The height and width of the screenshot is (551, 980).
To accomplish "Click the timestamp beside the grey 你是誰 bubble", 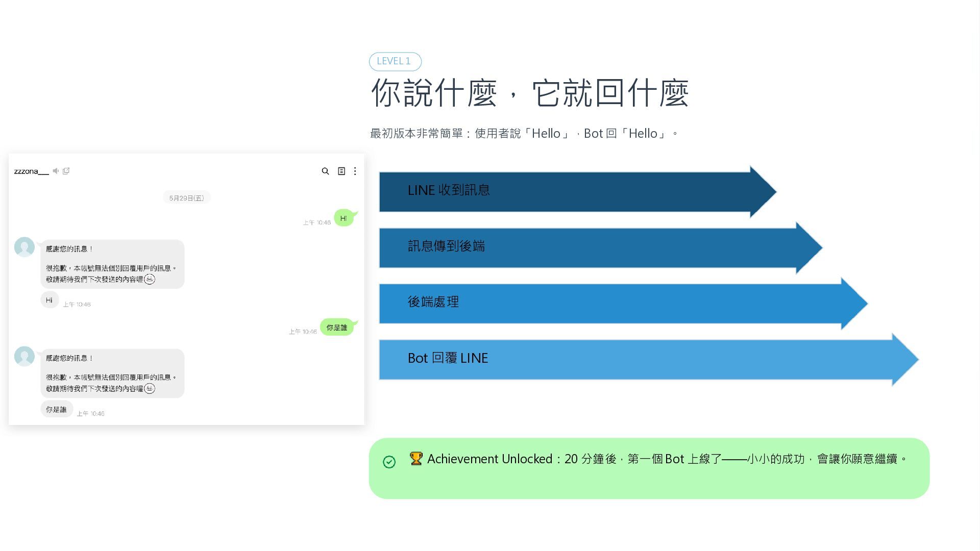I will click(x=90, y=414).
